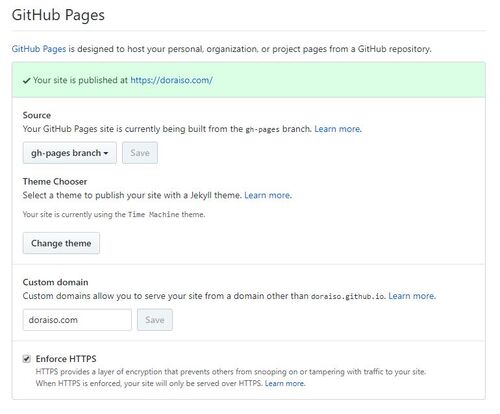500x414 pixels.
Task: Open the gh-pages branch dropdown
Action: [x=70, y=153]
